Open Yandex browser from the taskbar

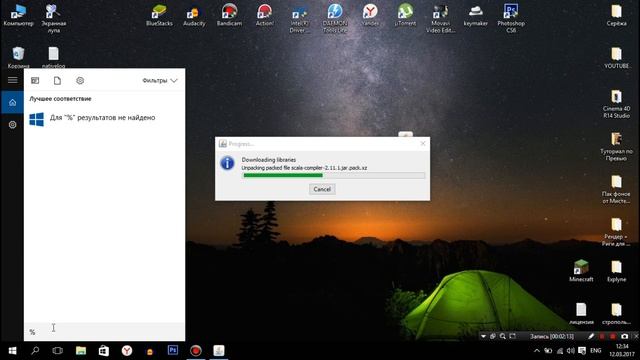click(127, 351)
